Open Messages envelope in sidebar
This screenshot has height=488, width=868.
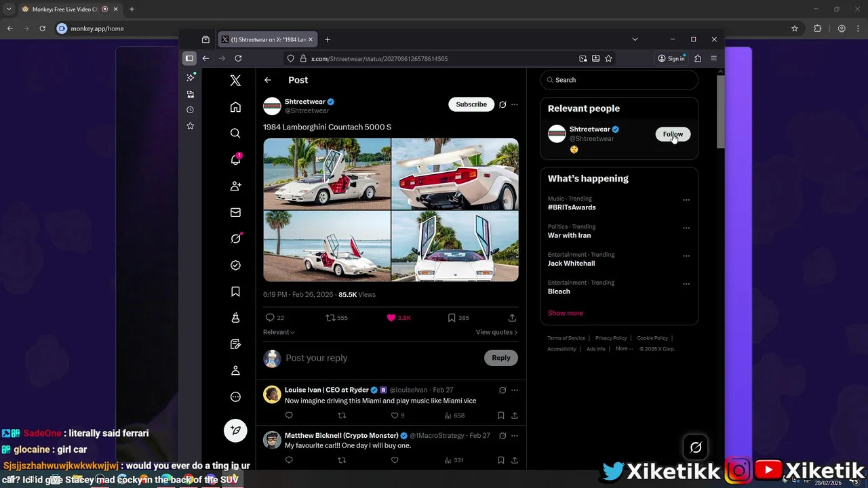[x=235, y=212]
